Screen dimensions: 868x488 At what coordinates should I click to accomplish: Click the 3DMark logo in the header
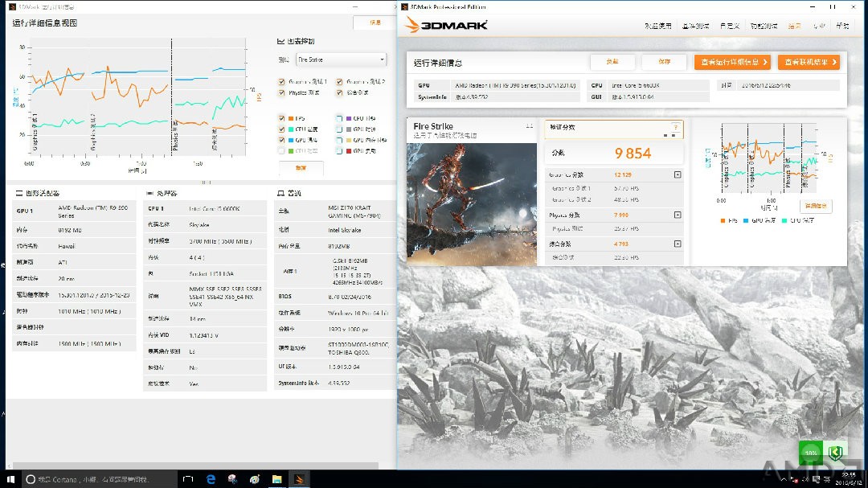tap(446, 25)
